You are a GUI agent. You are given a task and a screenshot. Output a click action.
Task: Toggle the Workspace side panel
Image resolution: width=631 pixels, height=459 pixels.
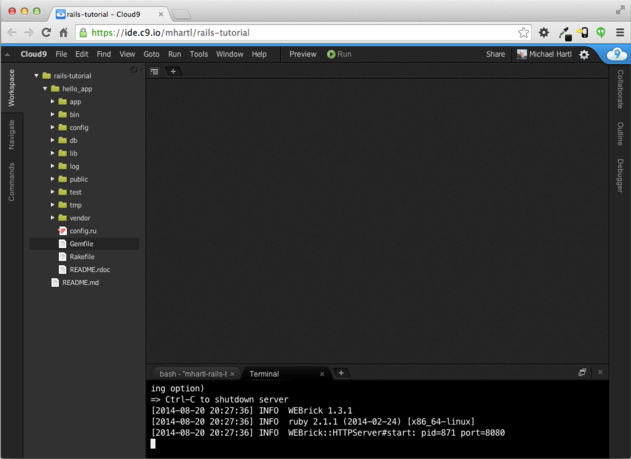click(x=12, y=88)
